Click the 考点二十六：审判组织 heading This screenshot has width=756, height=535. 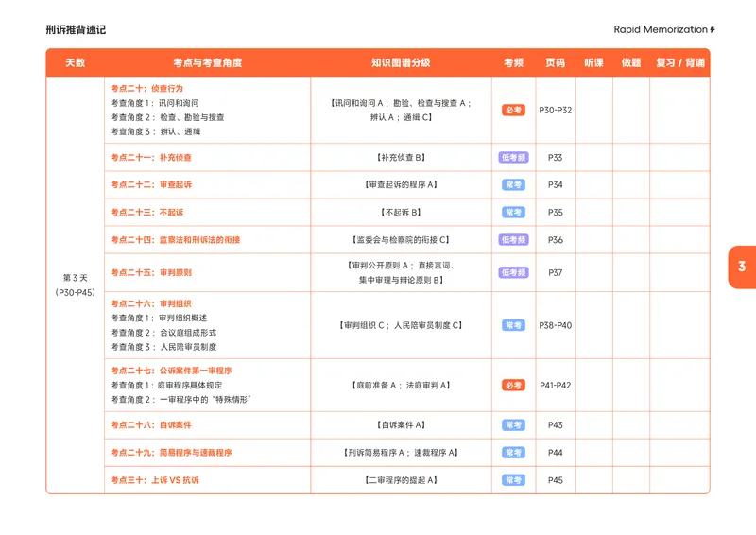pyautogui.click(x=151, y=303)
